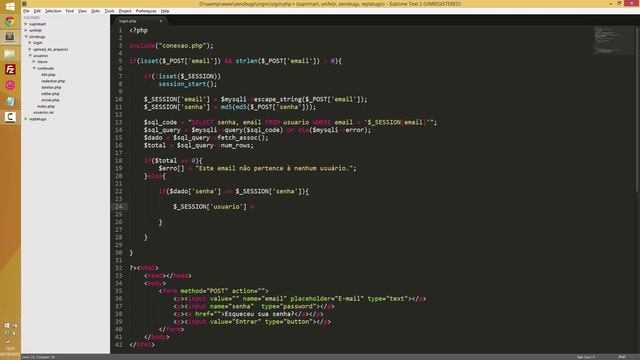Expand the classe folder arrow
Viewport: 640px width, 360px height.
[34, 62]
